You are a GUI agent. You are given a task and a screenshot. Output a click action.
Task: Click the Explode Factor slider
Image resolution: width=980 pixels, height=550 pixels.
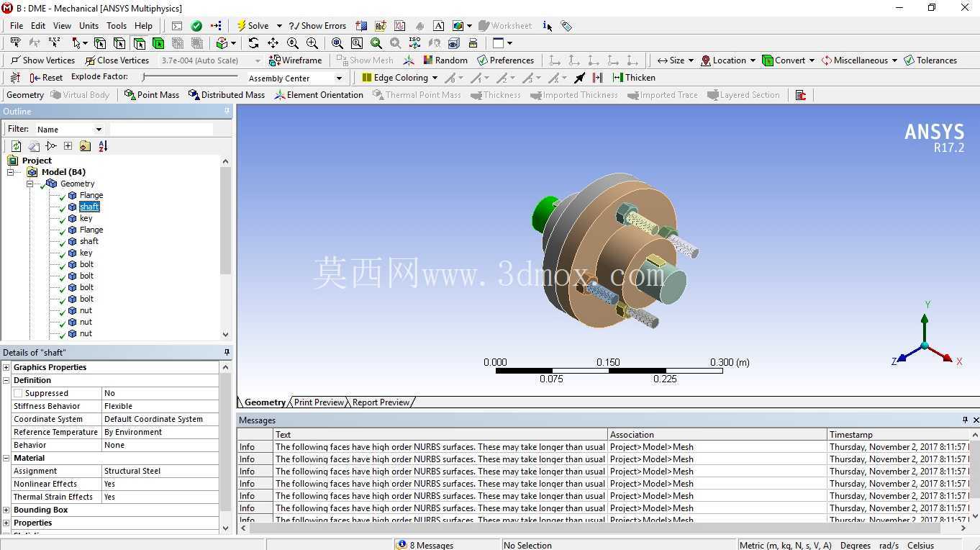click(190, 77)
